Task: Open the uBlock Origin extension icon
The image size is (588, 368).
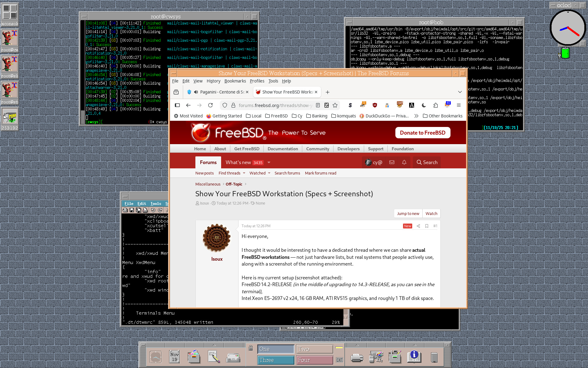Action: tap(375, 105)
